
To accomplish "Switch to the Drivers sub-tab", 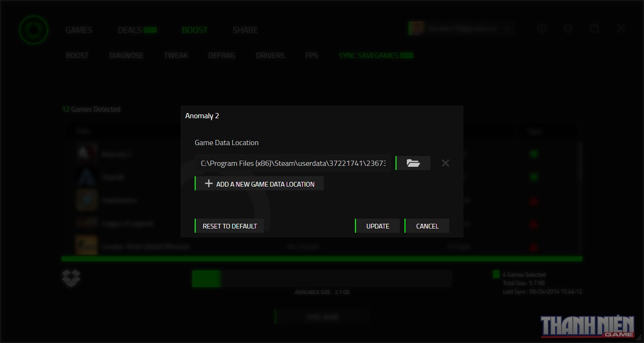I will pyautogui.click(x=270, y=55).
